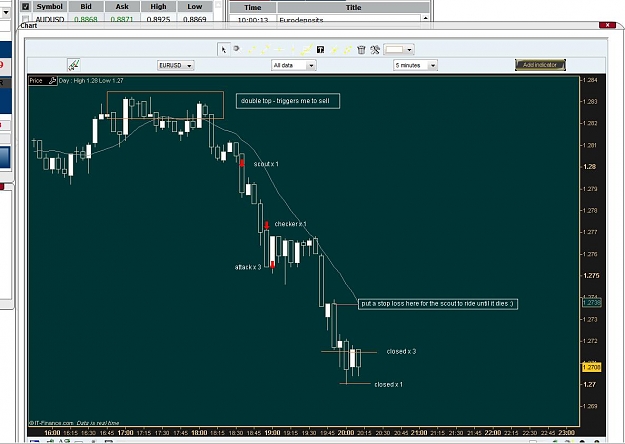Screen dimensions: 625x444
Task: Click AUDUSD ask value 0.8871
Action: point(122,19)
